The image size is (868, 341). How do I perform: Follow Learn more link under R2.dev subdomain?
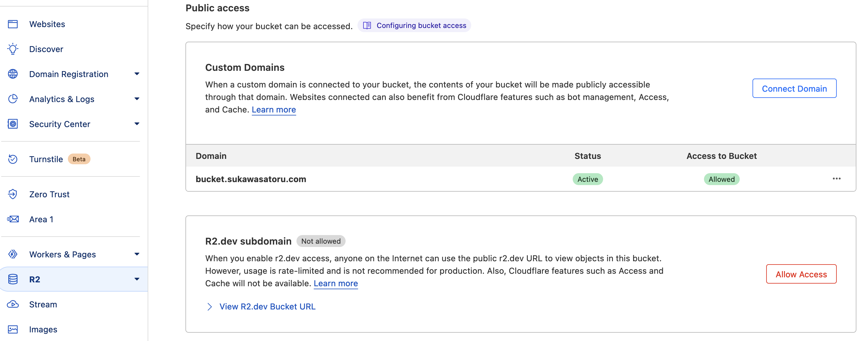335,283
